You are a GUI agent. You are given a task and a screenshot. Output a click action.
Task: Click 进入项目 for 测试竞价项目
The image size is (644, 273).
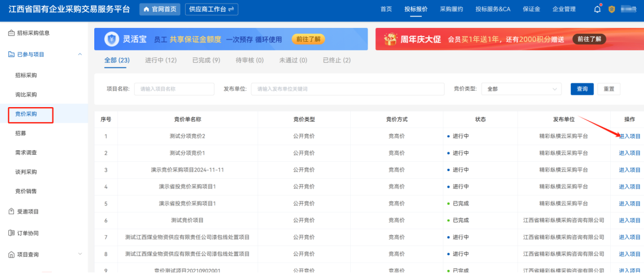[x=629, y=221]
